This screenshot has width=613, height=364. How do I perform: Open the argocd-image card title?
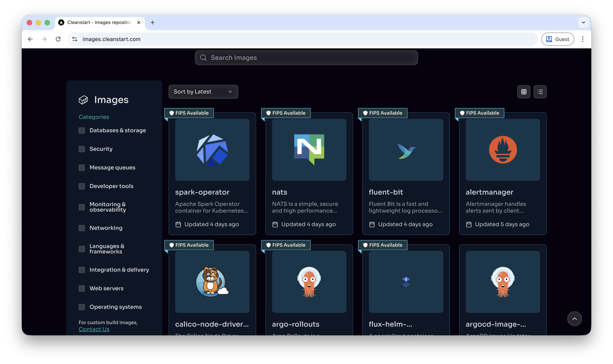496,324
